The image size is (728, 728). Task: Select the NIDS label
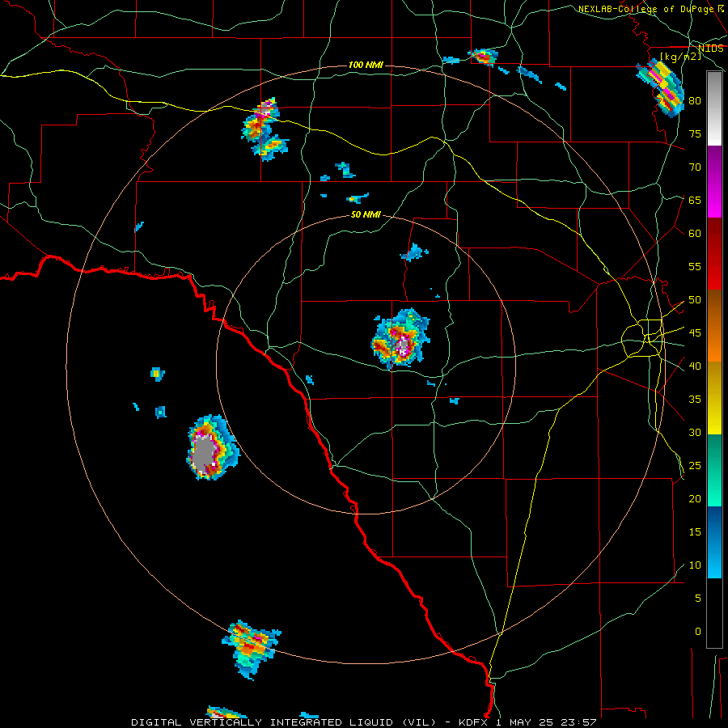[710, 49]
